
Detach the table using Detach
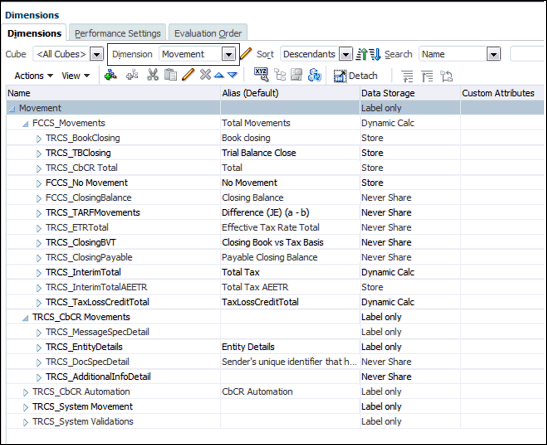355,76
